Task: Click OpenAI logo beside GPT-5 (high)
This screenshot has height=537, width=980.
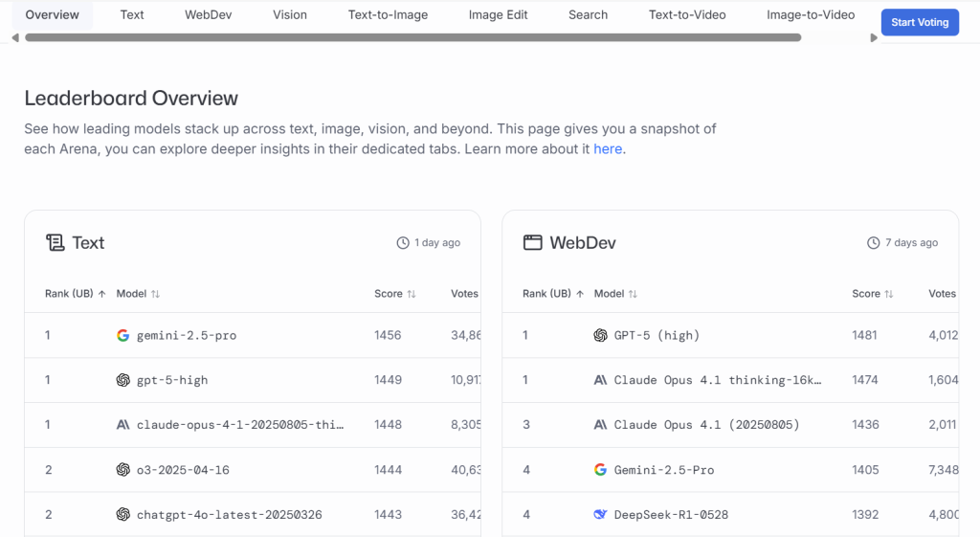Action: coord(600,336)
